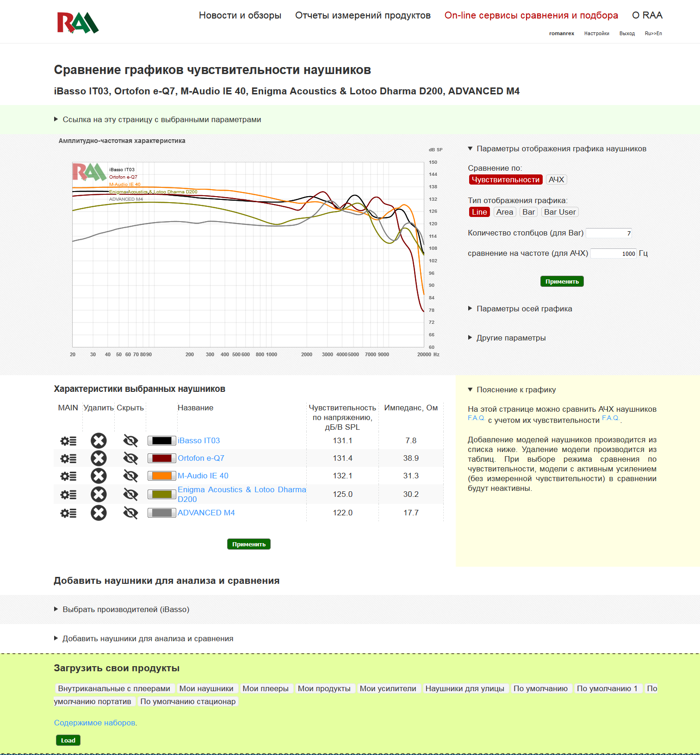
Task: Load preset 'Наушники для улицы'
Action: tap(465, 688)
